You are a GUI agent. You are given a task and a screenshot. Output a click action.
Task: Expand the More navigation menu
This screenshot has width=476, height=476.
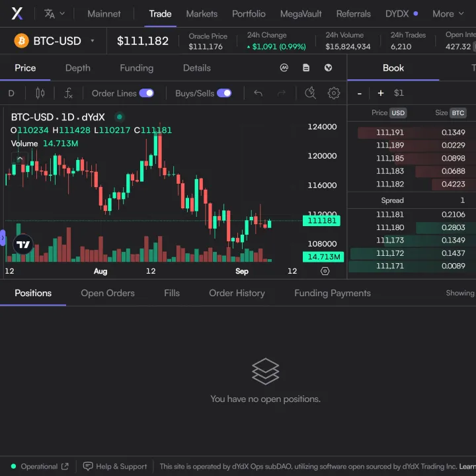(x=448, y=13)
